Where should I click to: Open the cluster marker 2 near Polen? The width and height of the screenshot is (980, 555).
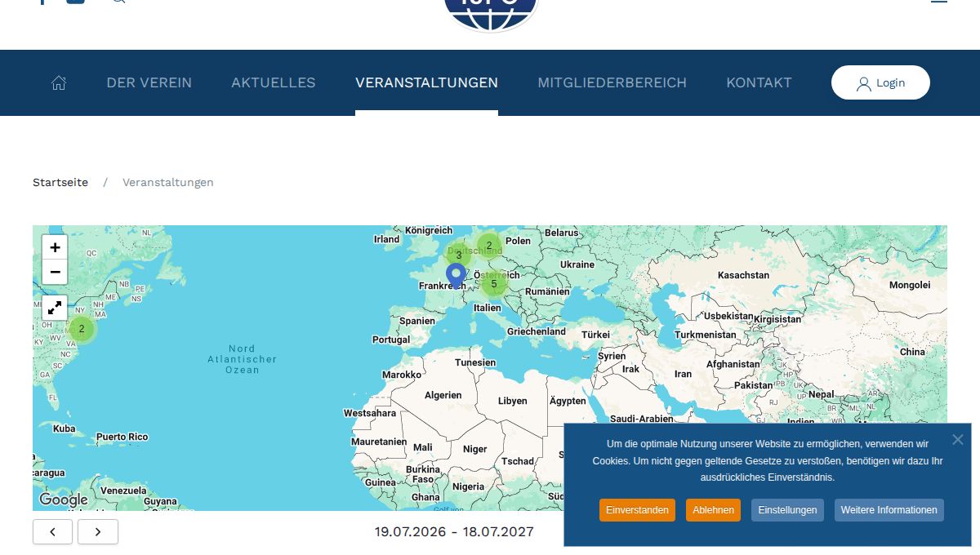coord(489,245)
